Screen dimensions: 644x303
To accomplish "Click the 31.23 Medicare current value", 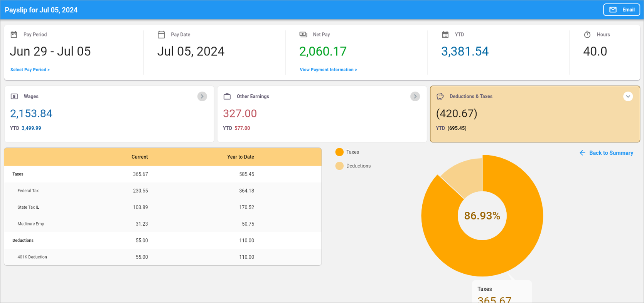I will click(142, 224).
